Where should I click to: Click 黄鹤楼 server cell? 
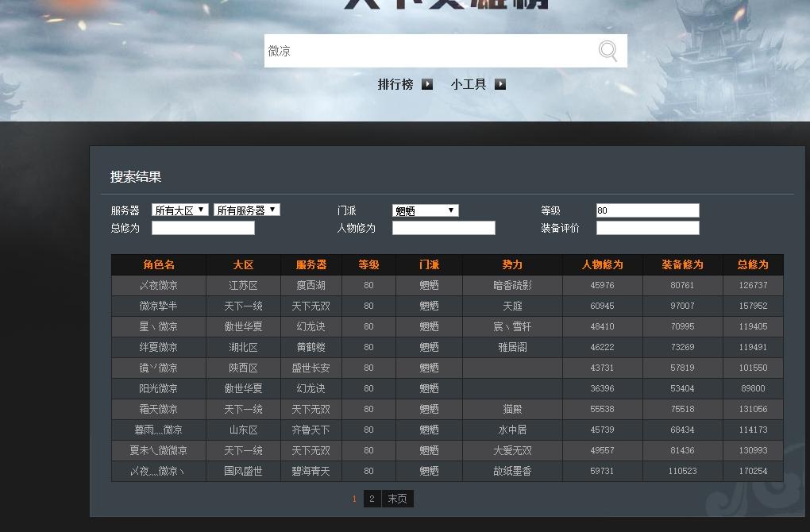click(311, 347)
